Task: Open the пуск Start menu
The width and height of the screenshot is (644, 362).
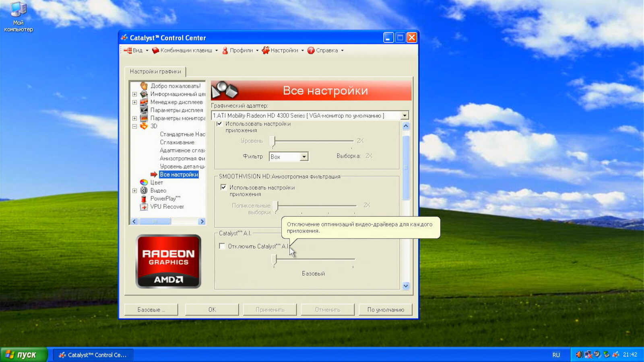Action: (x=24, y=354)
